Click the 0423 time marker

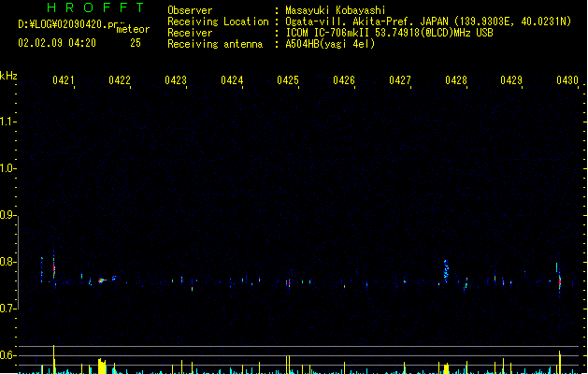click(x=176, y=80)
